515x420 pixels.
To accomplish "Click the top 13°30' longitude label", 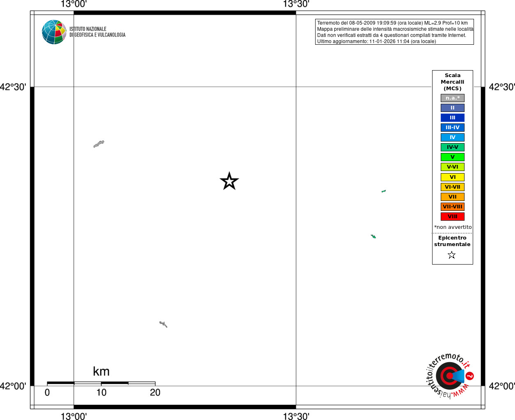I will (x=296, y=4).
